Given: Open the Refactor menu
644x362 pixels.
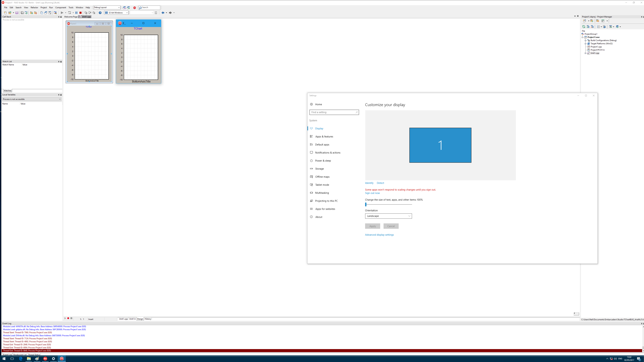Looking at the screenshot, I should click(34, 8).
